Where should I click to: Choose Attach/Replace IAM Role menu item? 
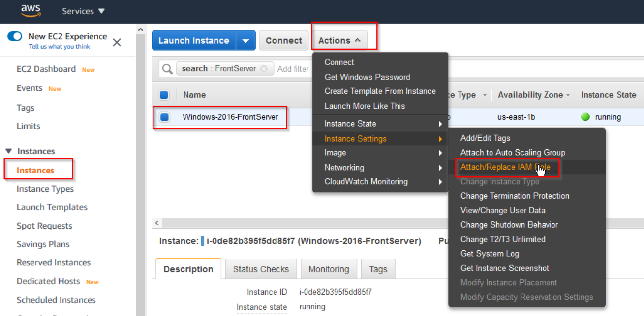tap(505, 167)
